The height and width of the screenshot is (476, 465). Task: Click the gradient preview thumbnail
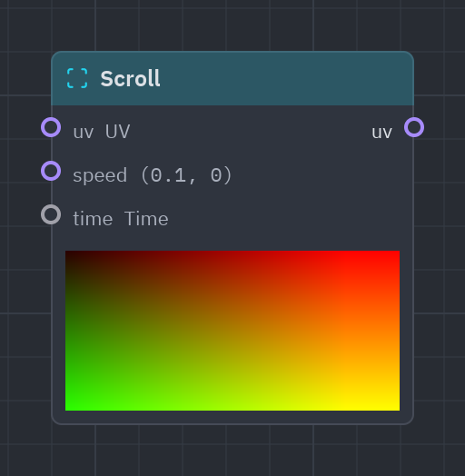tap(232, 331)
